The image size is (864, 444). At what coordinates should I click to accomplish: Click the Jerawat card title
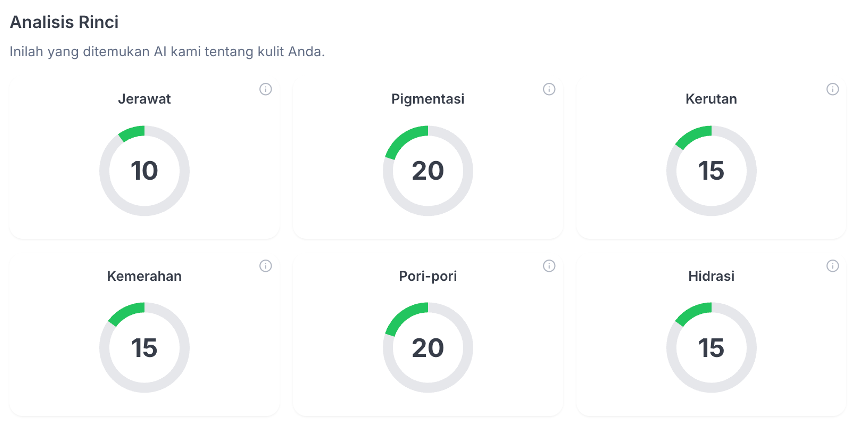click(x=144, y=99)
